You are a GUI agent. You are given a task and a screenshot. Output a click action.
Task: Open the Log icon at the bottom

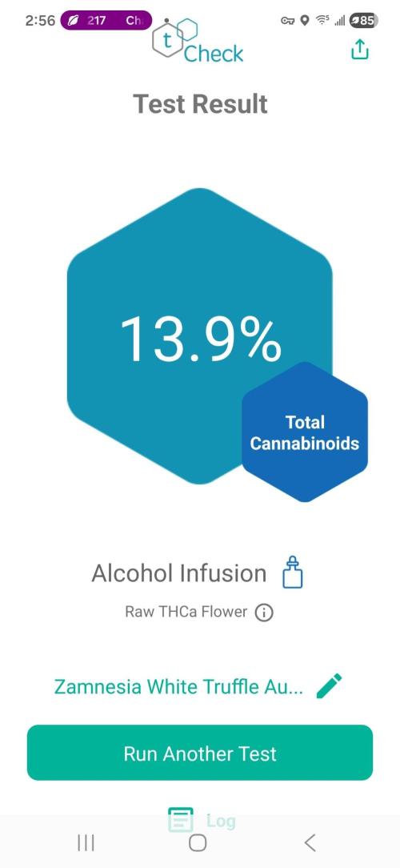click(180, 820)
